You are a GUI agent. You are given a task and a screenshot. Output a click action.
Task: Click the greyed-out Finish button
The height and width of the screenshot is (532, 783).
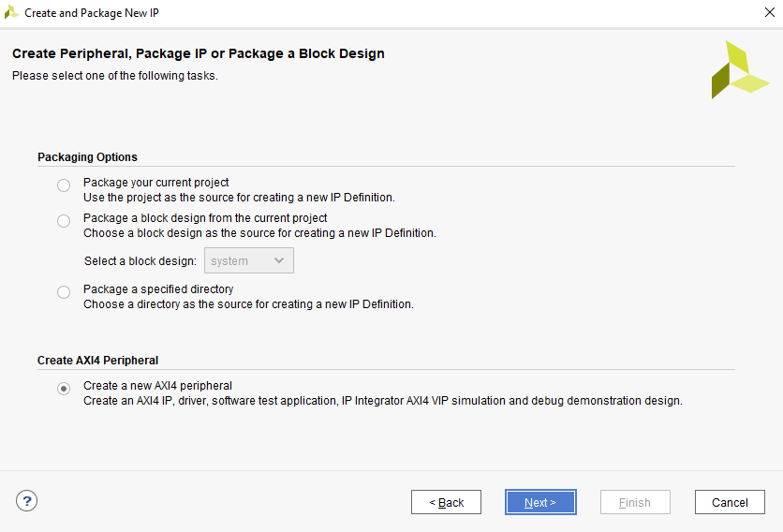coord(635,502)
